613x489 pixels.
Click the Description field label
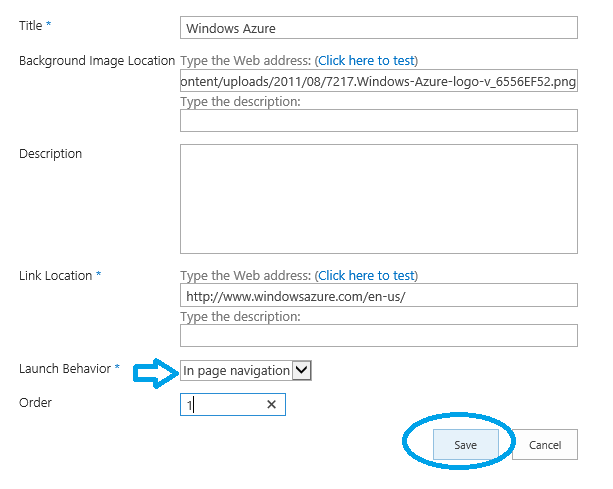[50, 153]
